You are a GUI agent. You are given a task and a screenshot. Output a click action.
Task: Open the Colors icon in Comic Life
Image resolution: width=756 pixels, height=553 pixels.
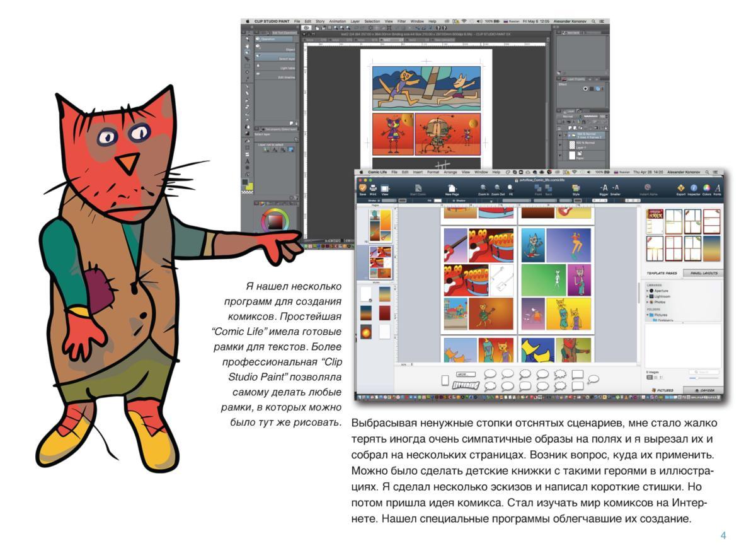[706, 188]
